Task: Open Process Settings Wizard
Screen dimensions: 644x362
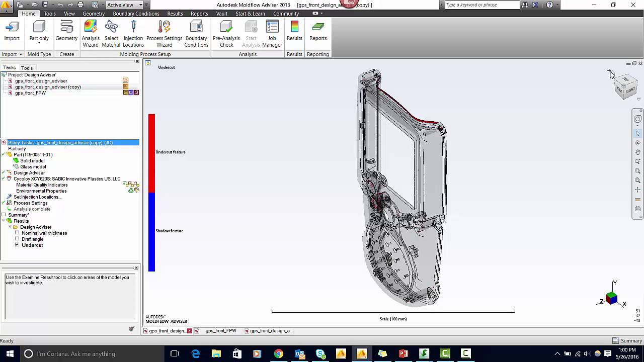Action: [x=164, y=34]
